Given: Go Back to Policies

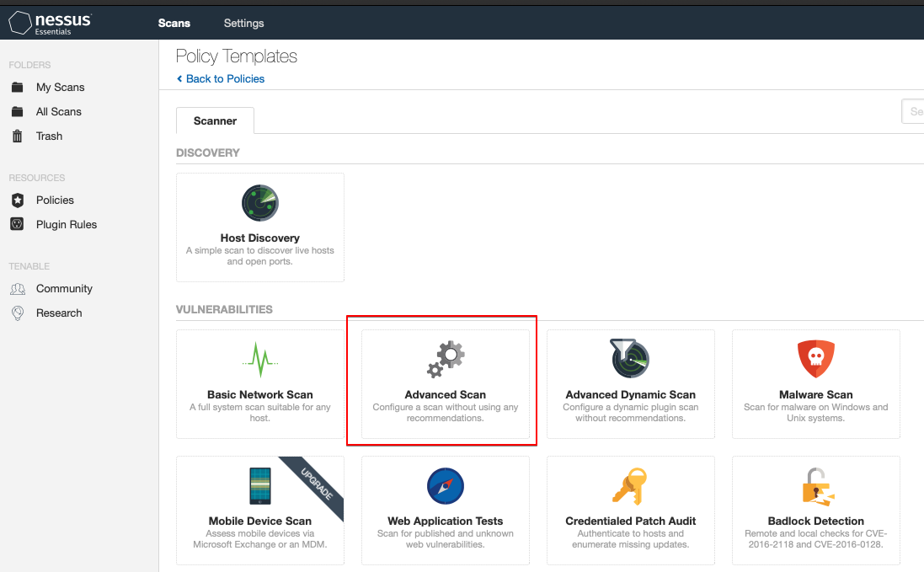Looking at the screenshot, I should (x=225, y=79).
